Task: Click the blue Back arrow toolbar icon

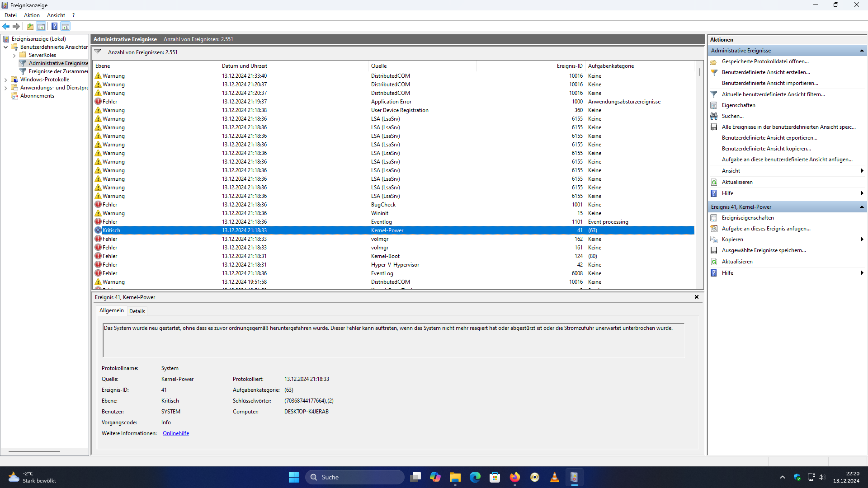Action: (x=6, y=26)
